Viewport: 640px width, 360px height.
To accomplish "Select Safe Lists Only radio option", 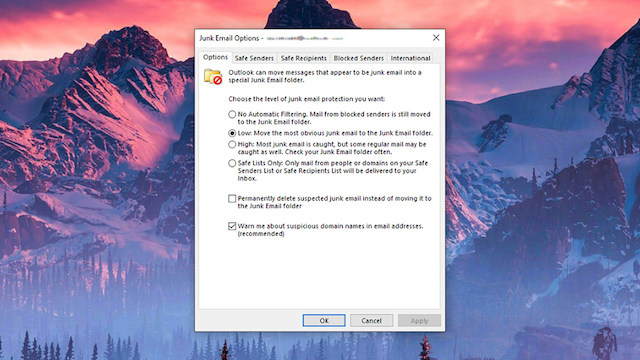I will (232, 163).
